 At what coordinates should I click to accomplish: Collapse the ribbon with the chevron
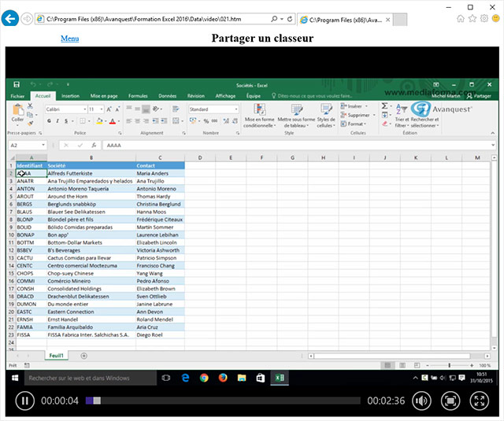point(492,133)
